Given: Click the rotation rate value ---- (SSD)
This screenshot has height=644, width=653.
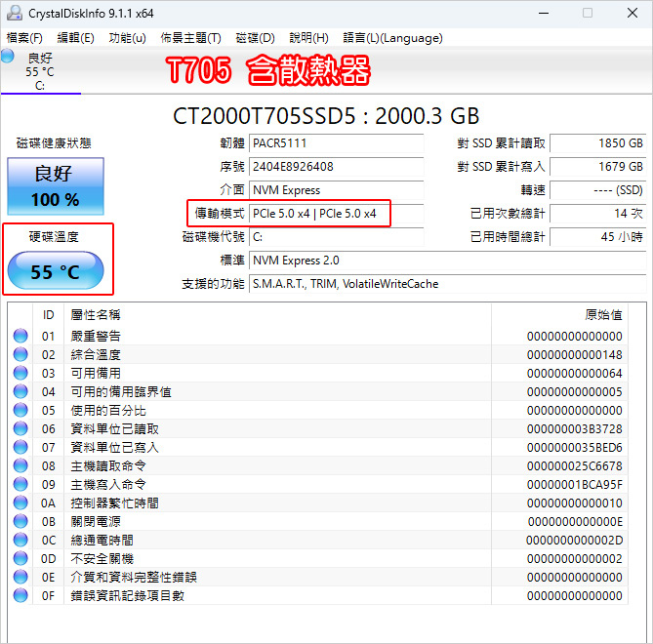Looking at the screenshot, I should pyautogui.click(x=598, y=190).
